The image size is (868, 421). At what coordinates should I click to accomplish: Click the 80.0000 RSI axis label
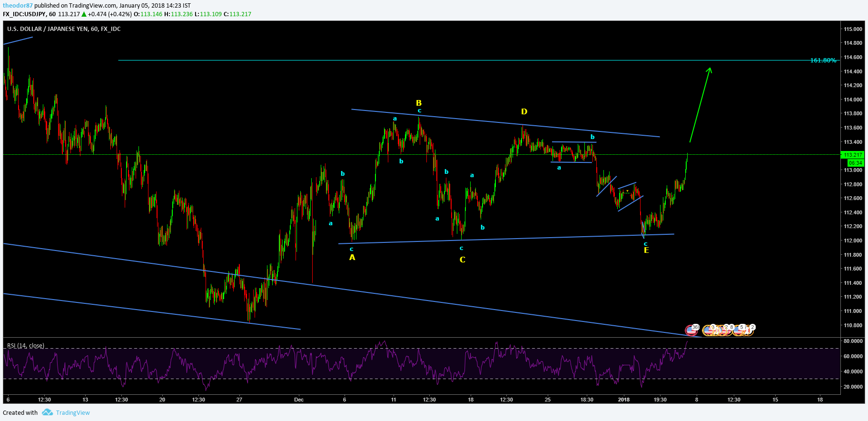click(853, 341)
